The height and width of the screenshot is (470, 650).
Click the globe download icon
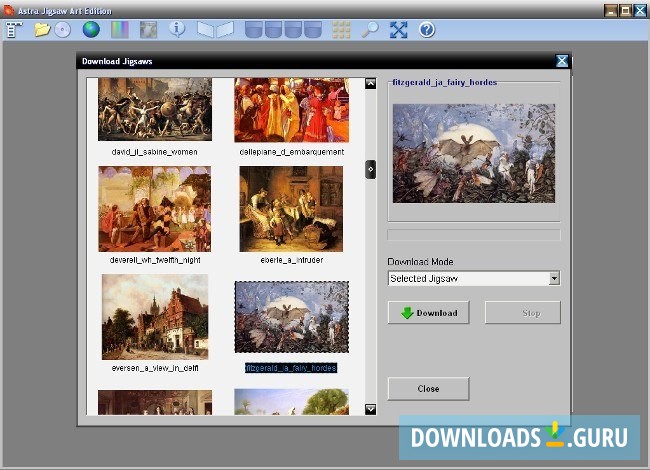(91, 30)
